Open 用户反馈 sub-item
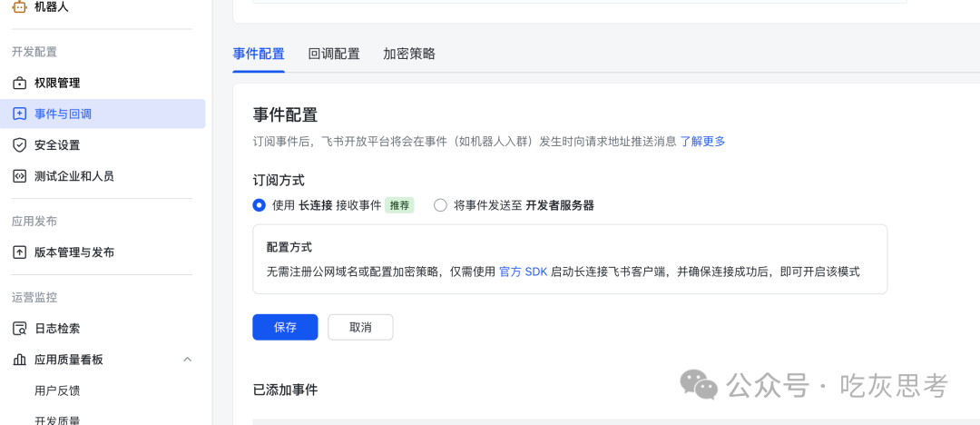Viewport: 980px width, 425px height. coord(57,391)
